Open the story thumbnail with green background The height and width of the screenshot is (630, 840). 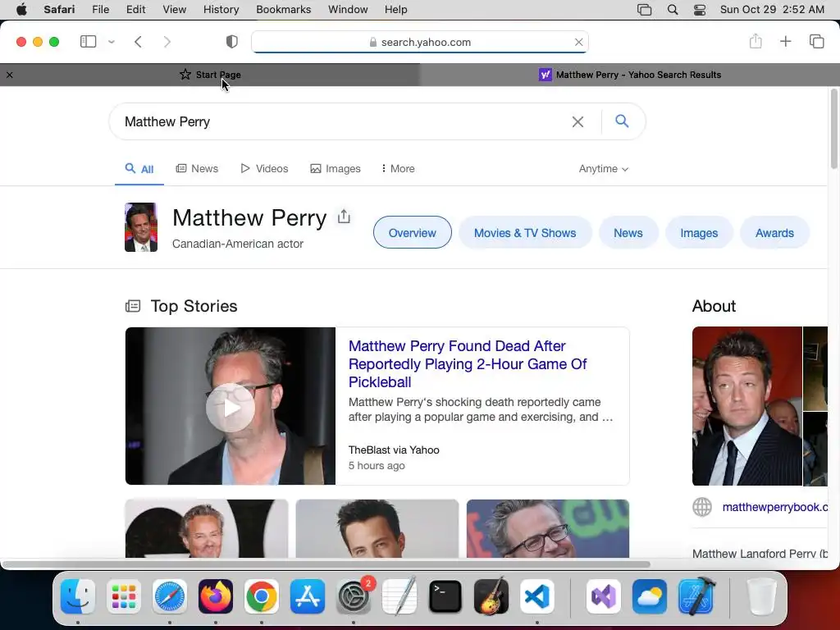click(547, 529)
